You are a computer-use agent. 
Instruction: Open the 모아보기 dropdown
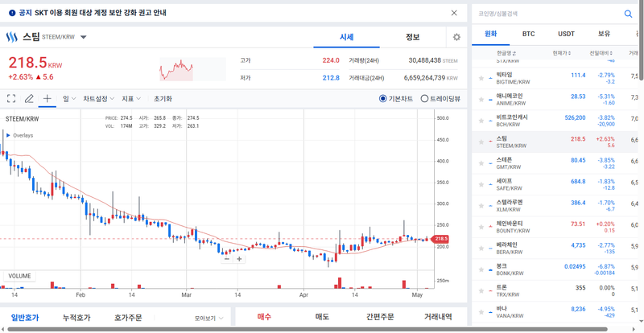point(209,318)
